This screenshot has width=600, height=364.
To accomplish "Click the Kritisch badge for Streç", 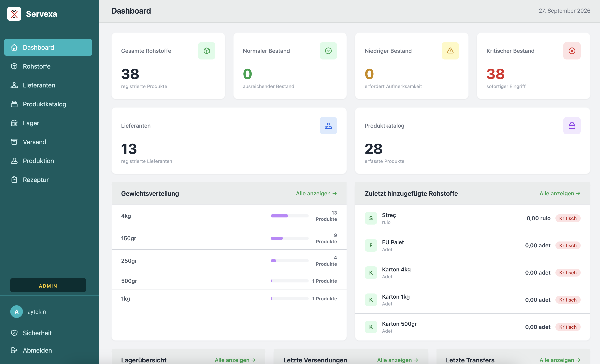I will point(568,218).
